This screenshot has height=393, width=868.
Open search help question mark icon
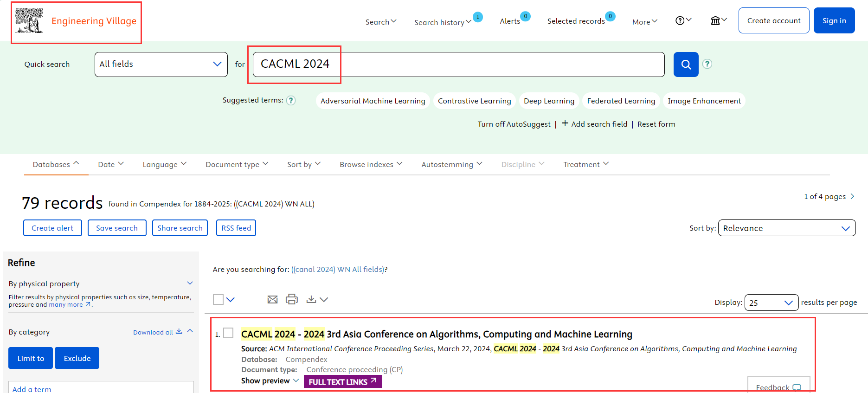point(707,64)
